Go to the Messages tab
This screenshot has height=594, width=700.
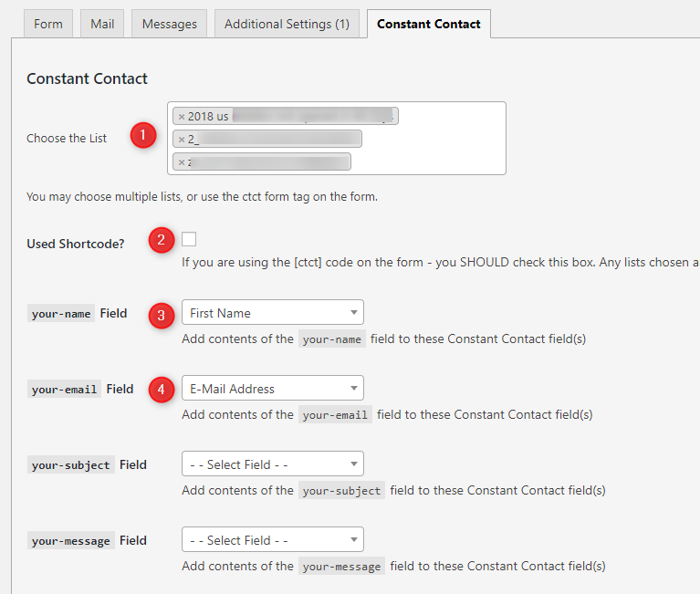point(169,24)
